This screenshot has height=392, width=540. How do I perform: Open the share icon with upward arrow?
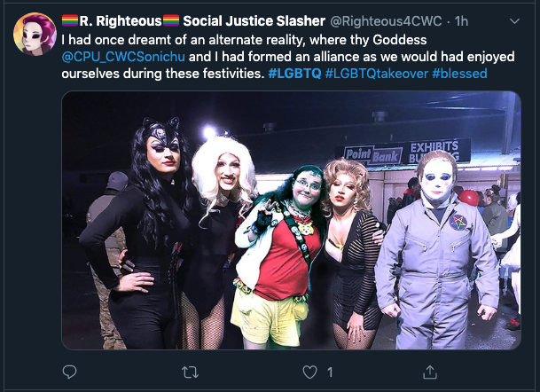coord(429,372)
